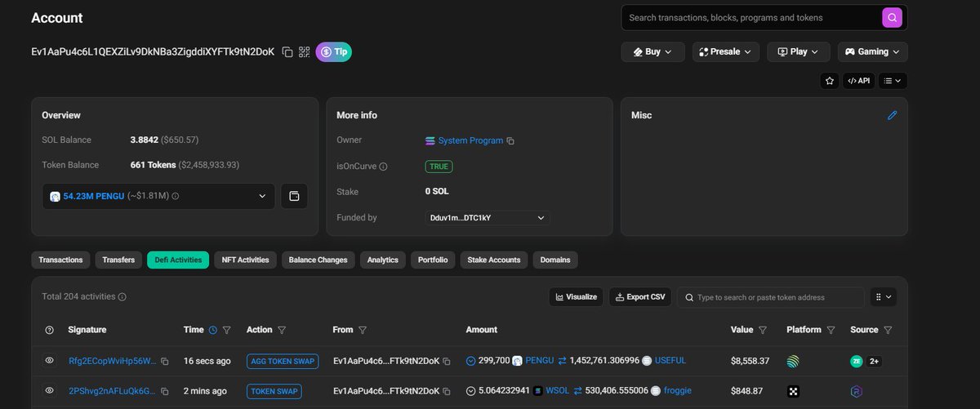
Task: Switch to the Transfers tab
Action: point(118,260)
